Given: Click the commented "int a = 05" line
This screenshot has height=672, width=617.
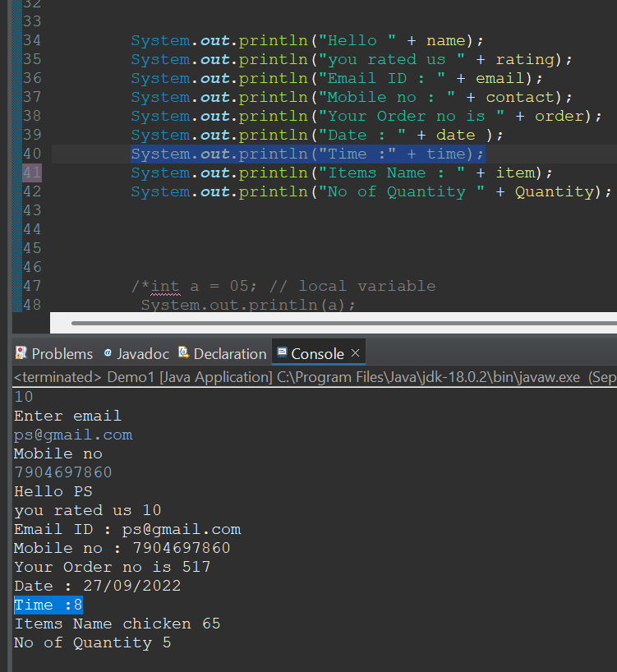Looking at the screenshot, I should 283,286.
